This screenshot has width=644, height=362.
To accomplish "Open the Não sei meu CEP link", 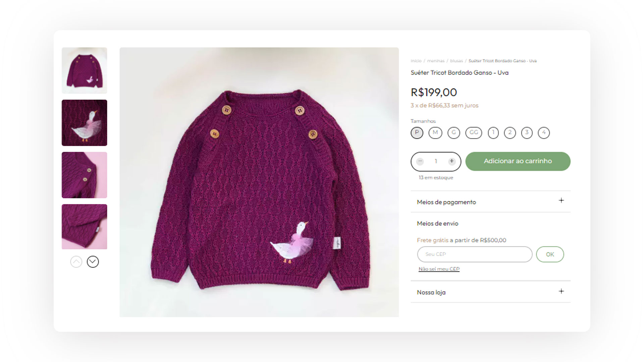I will [439, 269].
